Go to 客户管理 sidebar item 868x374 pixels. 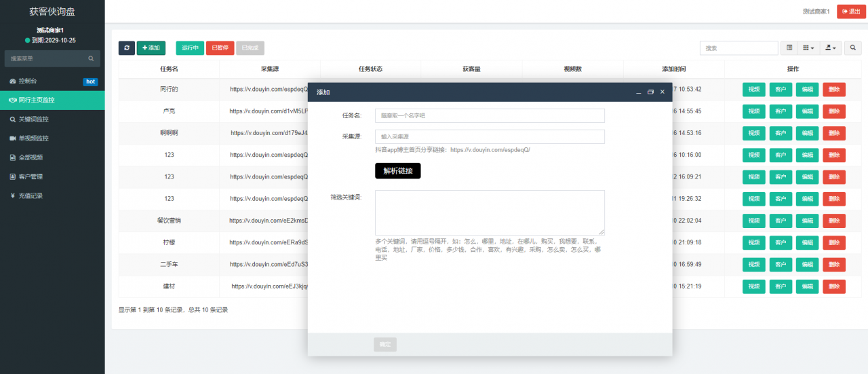[31, 176]
